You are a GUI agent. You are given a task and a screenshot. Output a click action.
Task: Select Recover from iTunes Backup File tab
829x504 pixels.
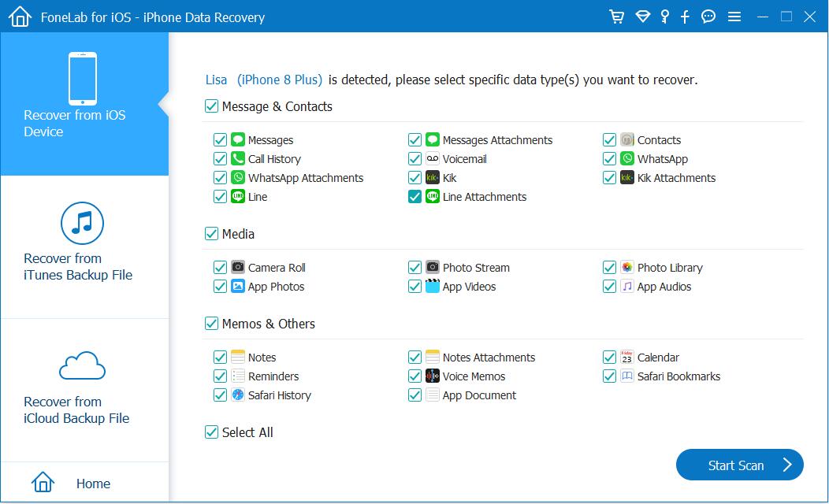(x=84, y=246)
